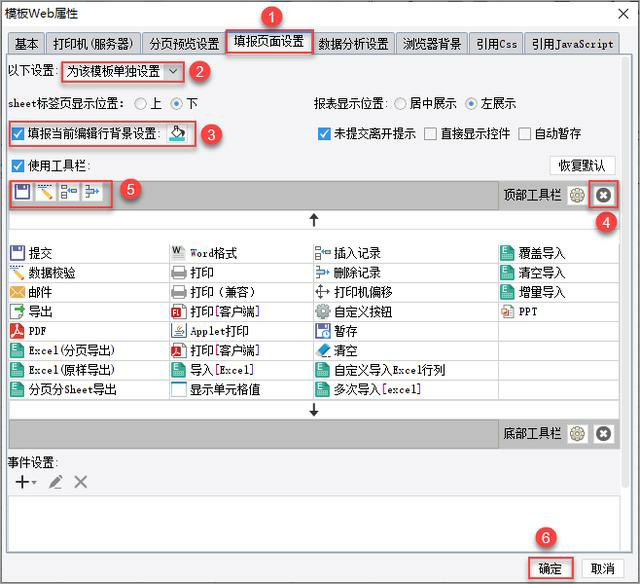Select PPT export tool
Viewport: 640px width, 584px height.
tap(519, 312)
